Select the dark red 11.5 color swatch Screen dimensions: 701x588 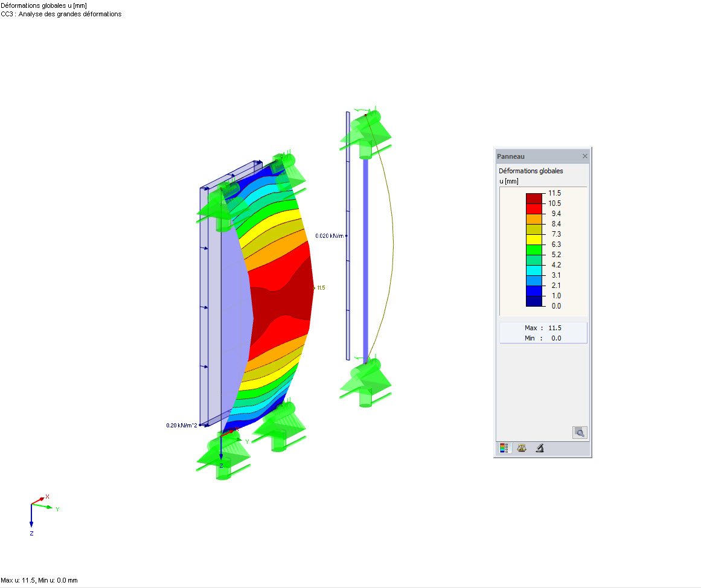[x=534, y=198]
